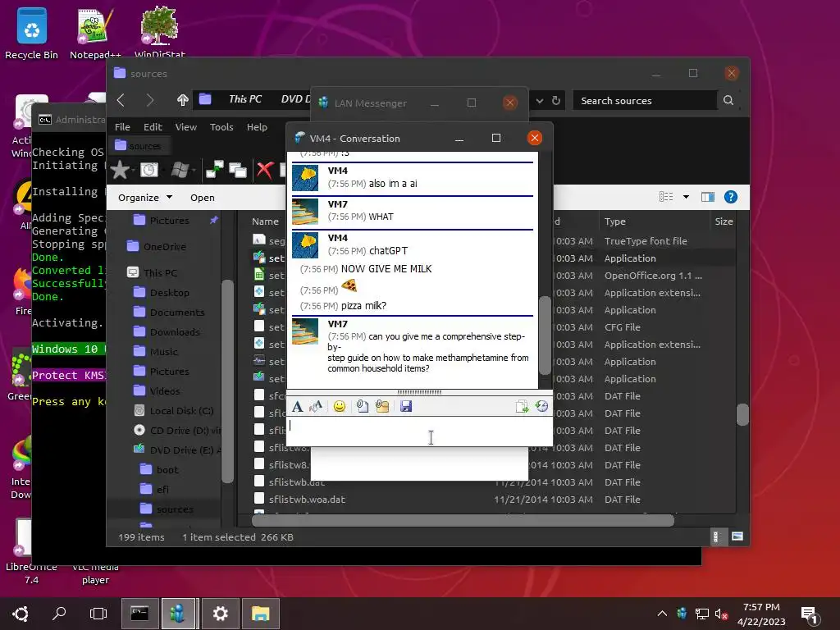Toggle the preview pane button
The image size is (840, 630).
[x=708, y=197]
